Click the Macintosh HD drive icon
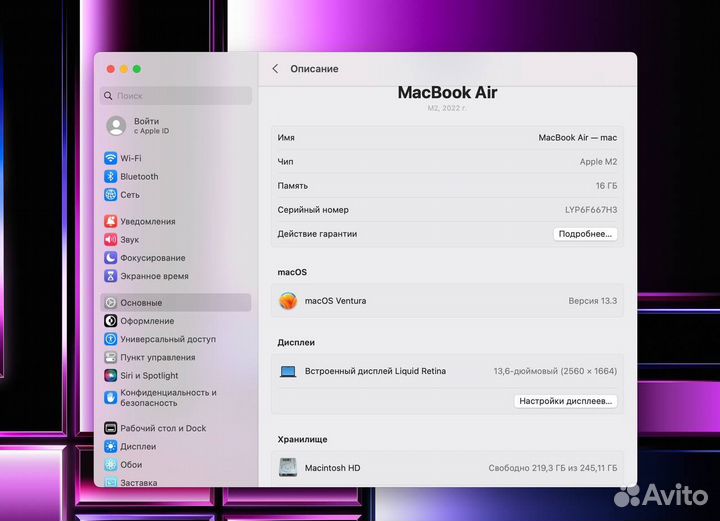Screen dimensions: 720x521 coord(288,468)
